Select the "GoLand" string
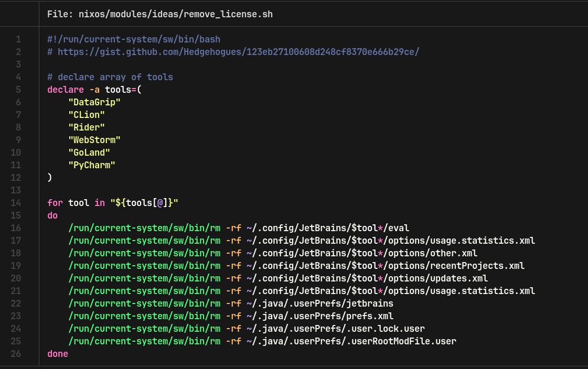Viewport: 588px width, 369px height. coord(89,153)
